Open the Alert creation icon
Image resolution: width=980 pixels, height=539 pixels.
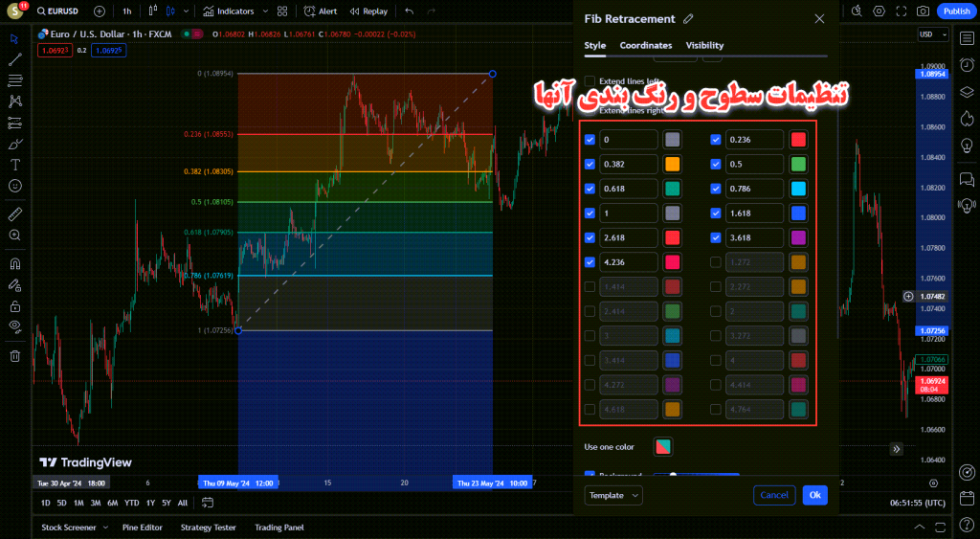[321, 11]
